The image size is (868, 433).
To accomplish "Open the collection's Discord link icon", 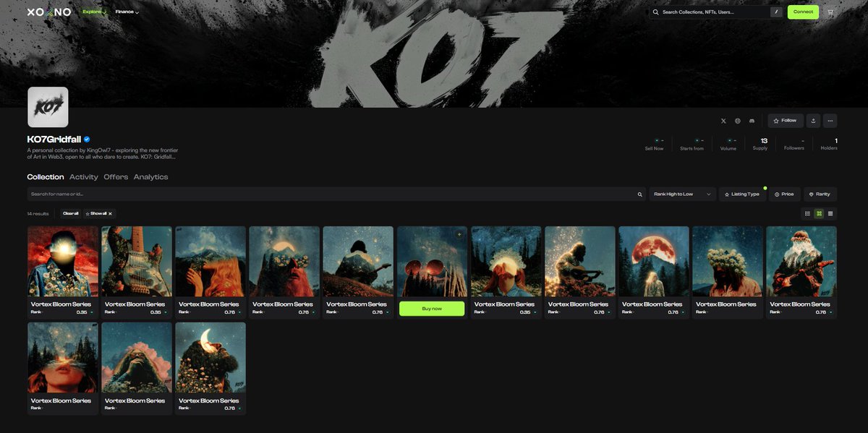I will point(752,121).
